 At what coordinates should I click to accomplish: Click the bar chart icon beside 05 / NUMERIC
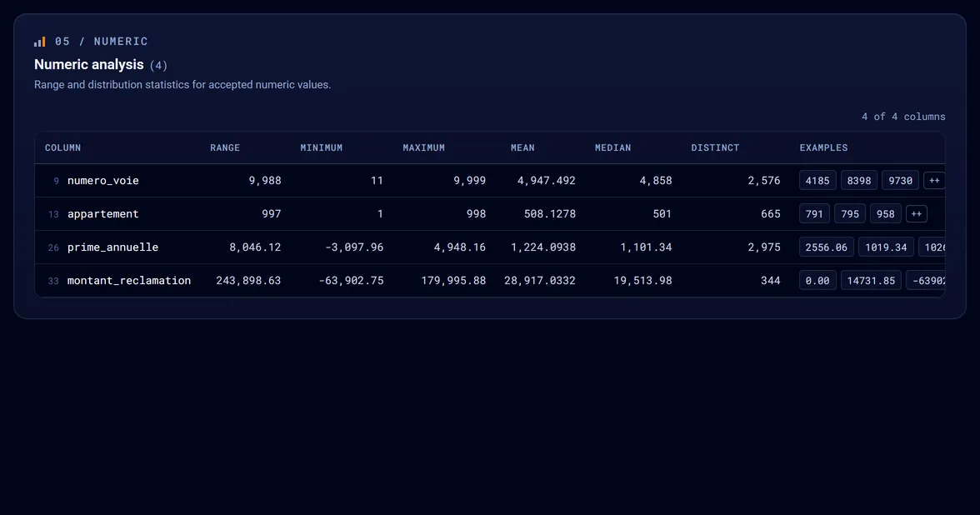(x=39, y=42)
